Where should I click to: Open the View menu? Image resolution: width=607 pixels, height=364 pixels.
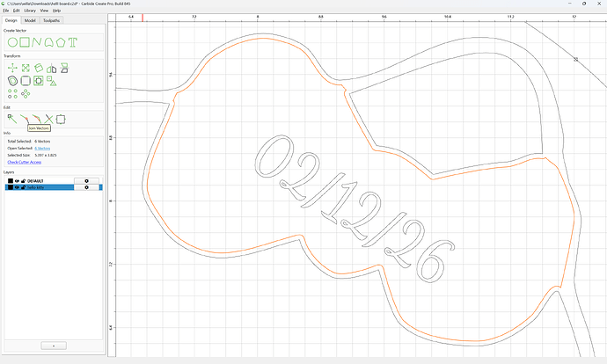(x=44, y=11)
